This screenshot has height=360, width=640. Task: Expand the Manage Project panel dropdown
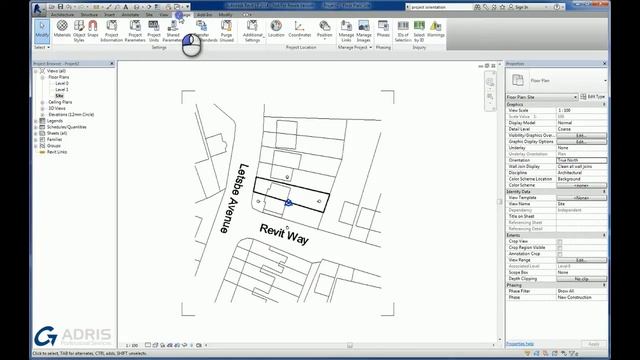coord(355,47)
